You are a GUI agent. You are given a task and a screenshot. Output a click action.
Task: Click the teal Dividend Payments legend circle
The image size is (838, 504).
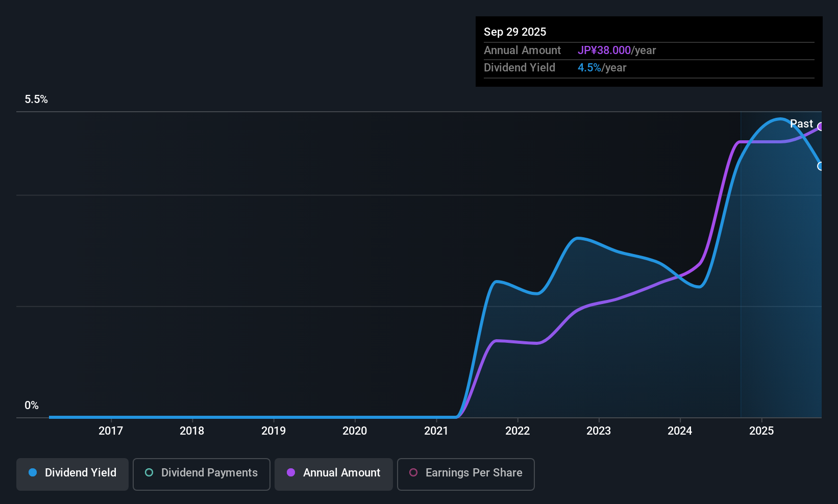click(x=149, y=473)
